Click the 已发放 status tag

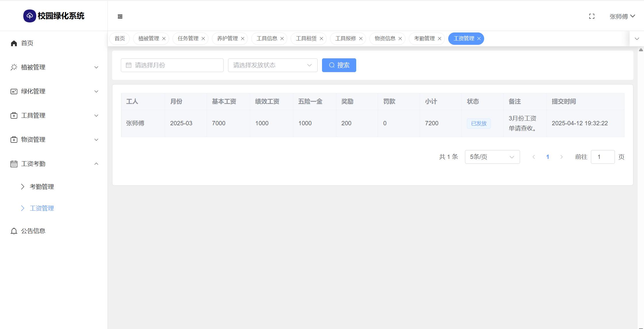[479, 124]
